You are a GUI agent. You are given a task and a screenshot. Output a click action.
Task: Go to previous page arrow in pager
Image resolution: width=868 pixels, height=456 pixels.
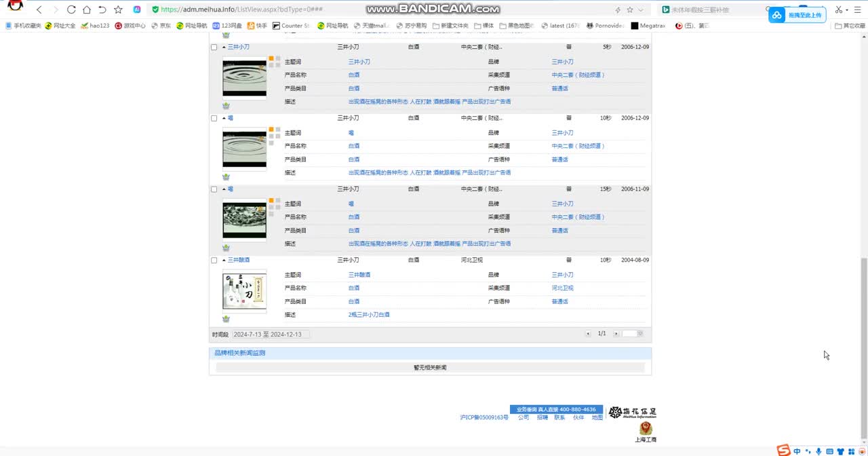coord(589,334)
